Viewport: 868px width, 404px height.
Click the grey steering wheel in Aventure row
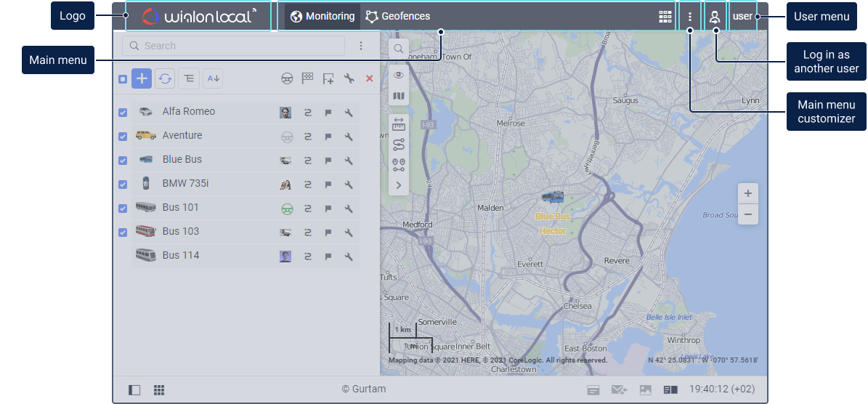(x=287, y=137)
